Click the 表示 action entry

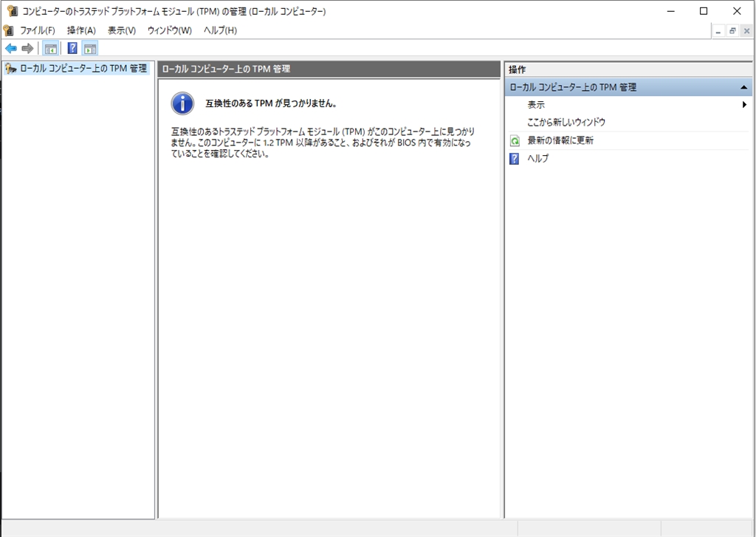pyautogui.click(x=536, y=105)
